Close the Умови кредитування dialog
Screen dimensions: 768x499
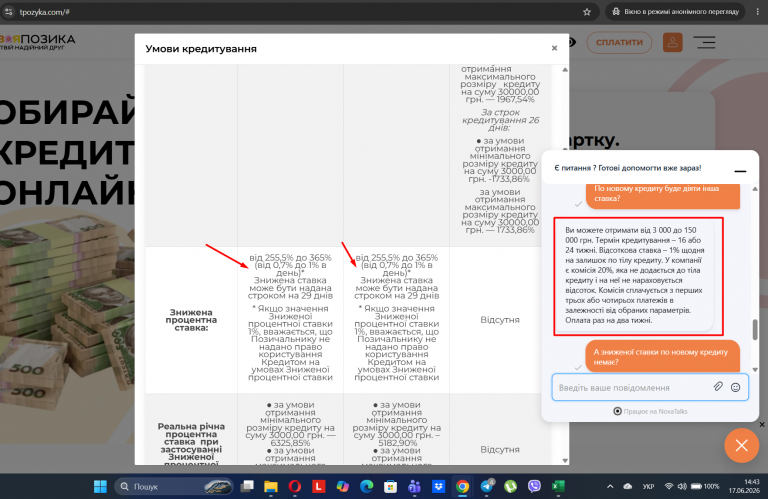coord(554,48)
